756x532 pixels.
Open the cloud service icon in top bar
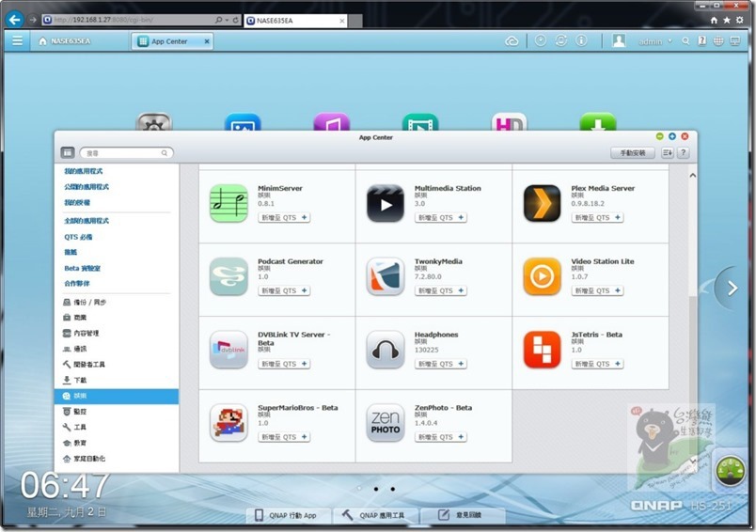point(512,41)
